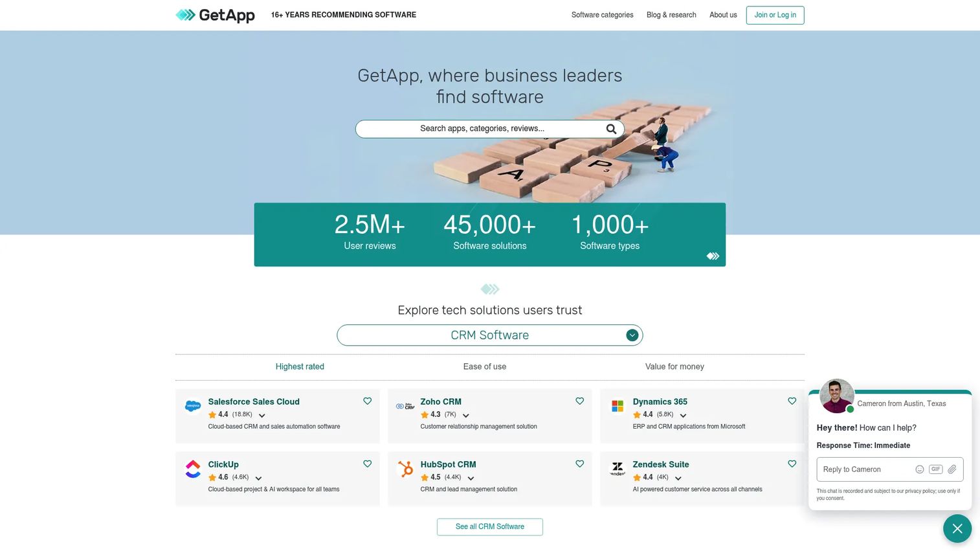Click the Zoho CRM logo icon

point(405,406)
